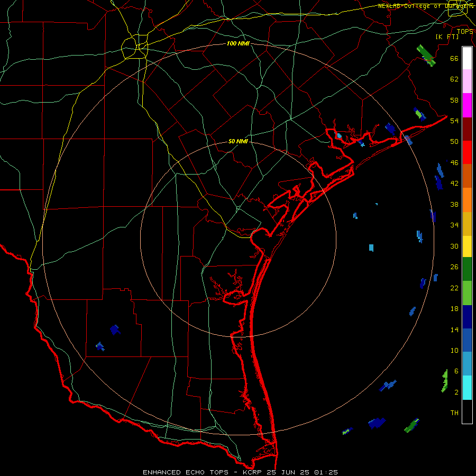Image resolution: width=476 pixels, height=476 pixels.
Task: Click the [K FT] units label
Action: click(x=447, y=36)
